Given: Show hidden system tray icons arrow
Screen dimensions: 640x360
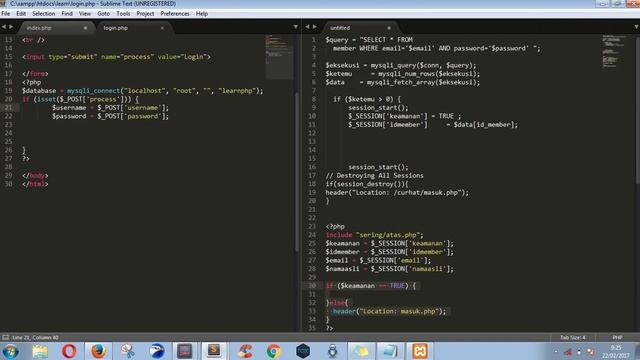Looking at the screenshot, I should click(556, 351).
